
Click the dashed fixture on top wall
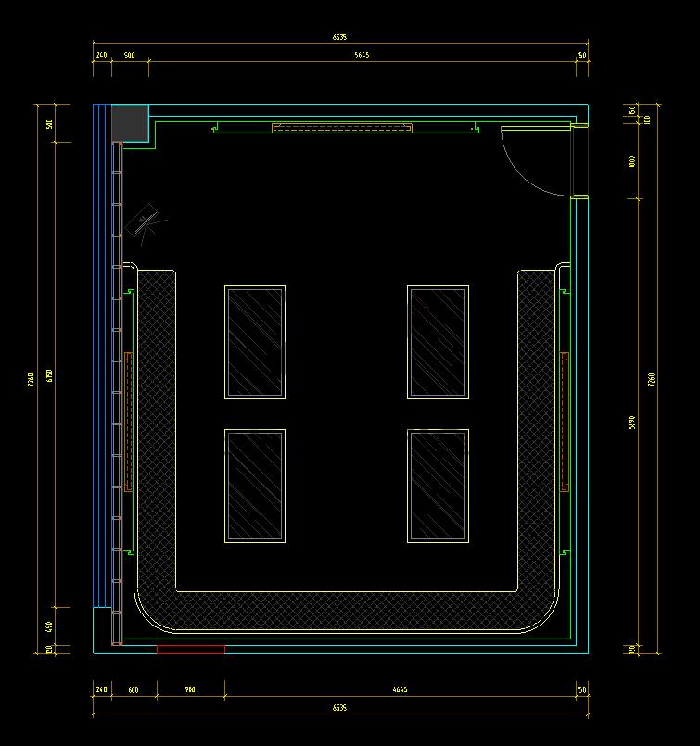click(341, 128)
